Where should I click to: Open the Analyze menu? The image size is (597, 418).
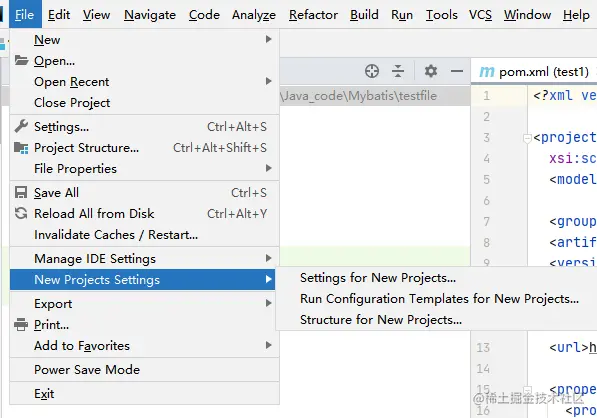click(254, 14)
